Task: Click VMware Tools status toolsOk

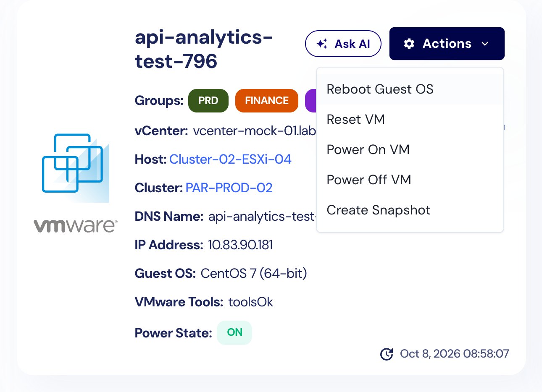Action: coord(251,302)
